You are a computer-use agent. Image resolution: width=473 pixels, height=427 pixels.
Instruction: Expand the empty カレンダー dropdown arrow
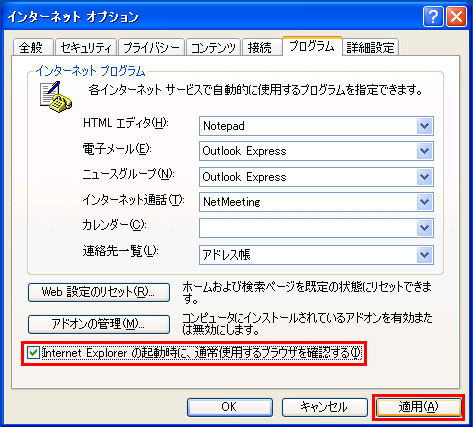[424, 228]
